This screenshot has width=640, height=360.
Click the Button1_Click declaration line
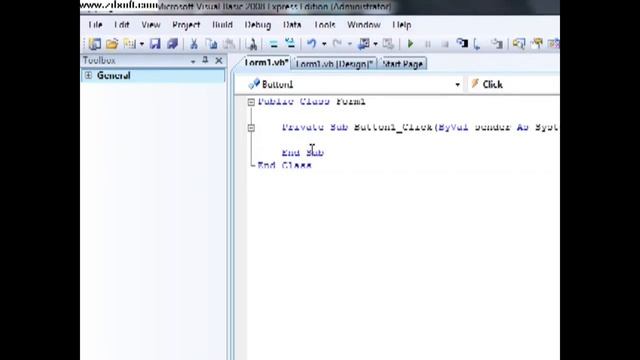point(420,127)
